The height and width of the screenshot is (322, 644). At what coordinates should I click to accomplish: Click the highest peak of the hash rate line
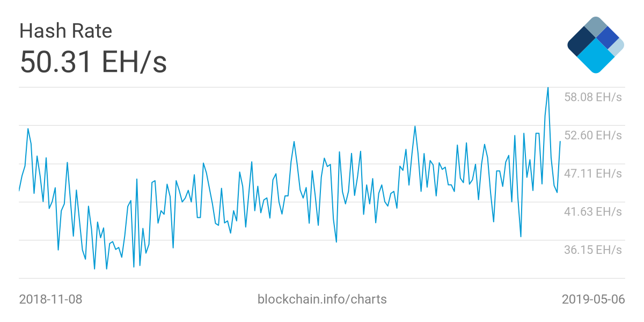coord(548,87)
